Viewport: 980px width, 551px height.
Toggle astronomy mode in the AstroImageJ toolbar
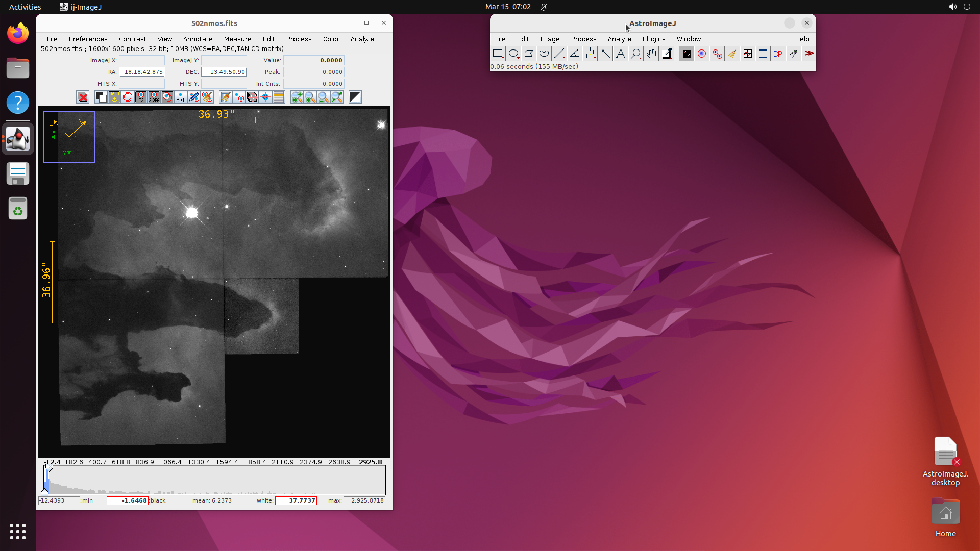tap(686, 53)
